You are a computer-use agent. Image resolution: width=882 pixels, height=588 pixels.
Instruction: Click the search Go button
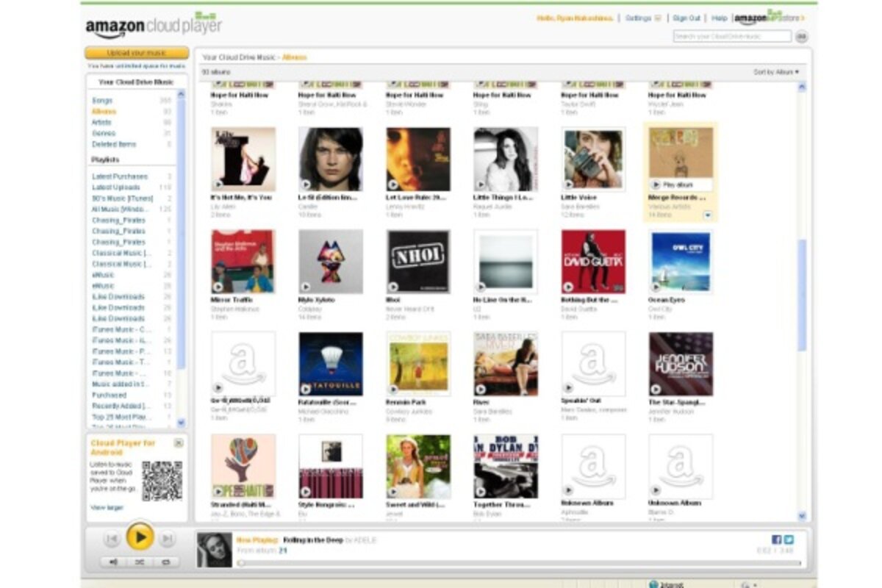(801, 36)
